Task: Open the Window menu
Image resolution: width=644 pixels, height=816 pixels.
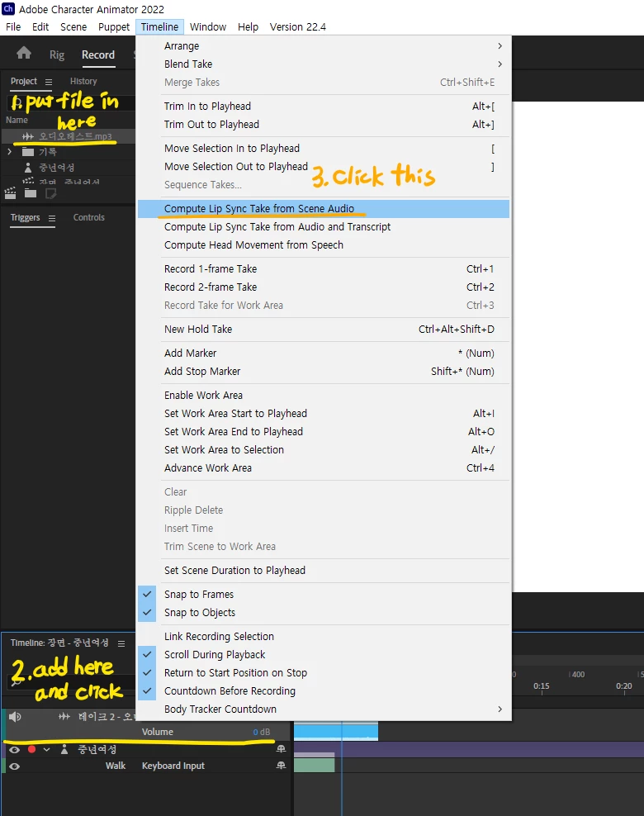Action: tap(207, 26)
